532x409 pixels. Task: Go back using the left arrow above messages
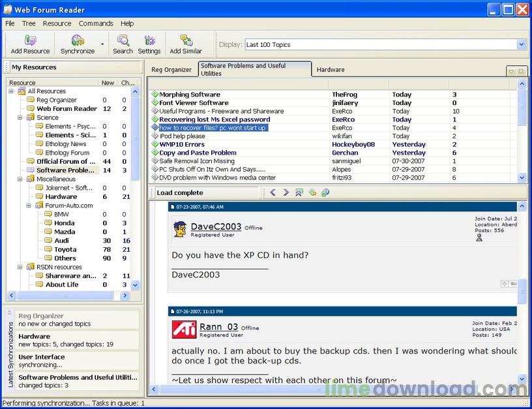[273, 192]
